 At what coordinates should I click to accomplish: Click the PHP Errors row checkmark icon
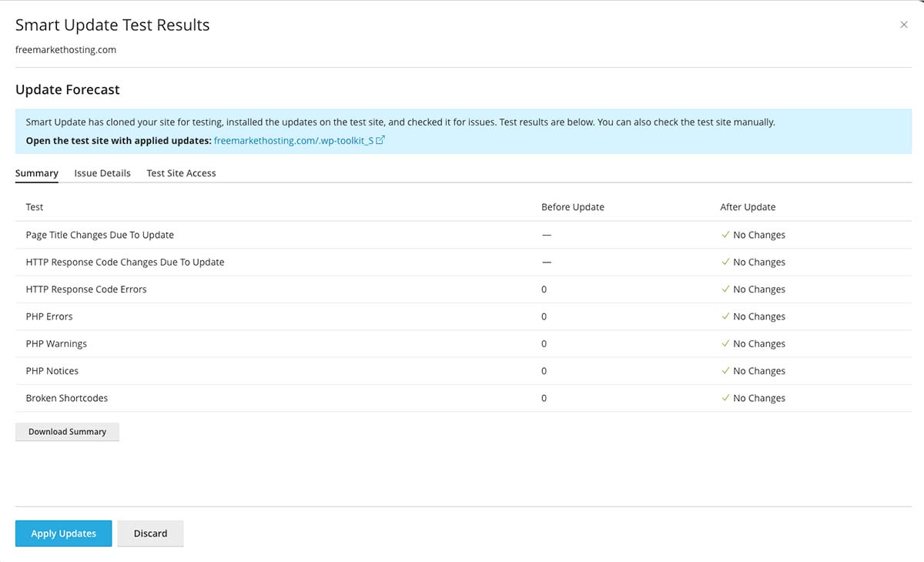(725, 316)
